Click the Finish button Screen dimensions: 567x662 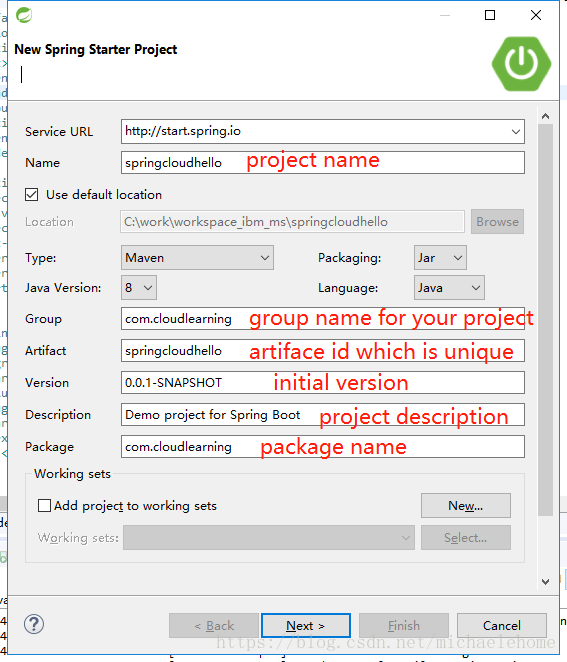(404, 625)
